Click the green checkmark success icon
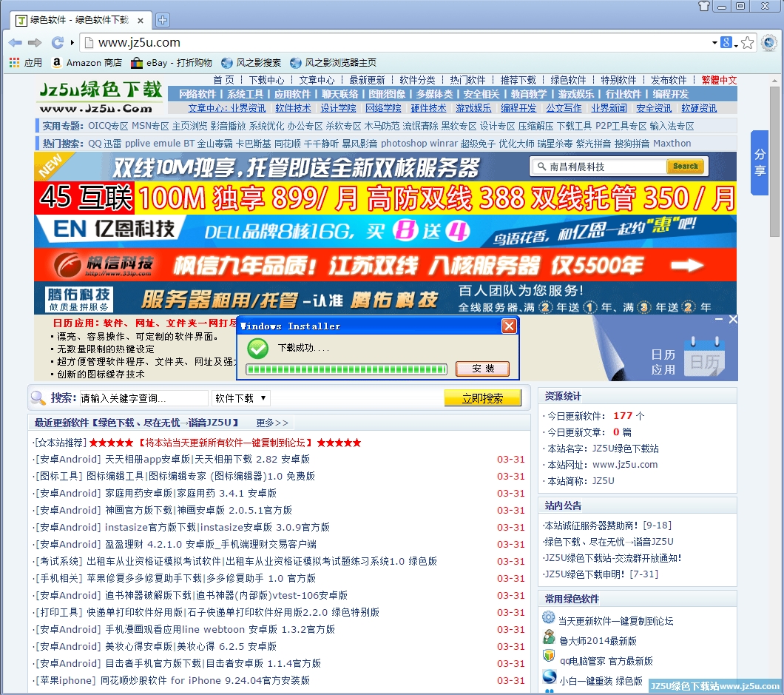This screenshot has height=695, width=784. [x=258, y=349]
